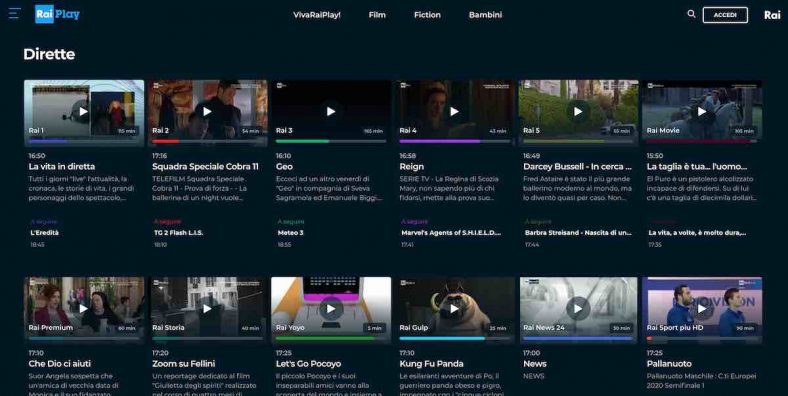788x396 pixels.
Task: Open Zoom su Fellini title
Action: pyautogui.click(x=183, y=363)
